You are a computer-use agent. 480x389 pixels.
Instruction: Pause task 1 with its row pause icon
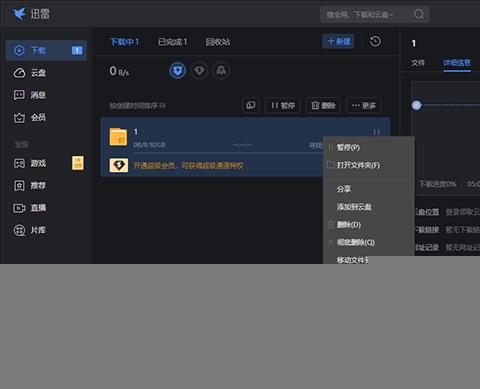376,132
